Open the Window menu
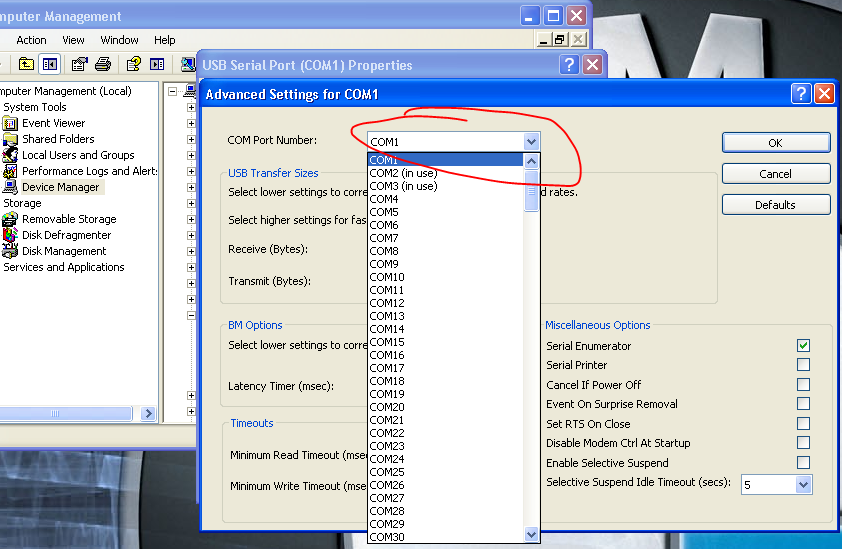Screen dimensions: 842x549 pyautogui.click(x=119, y=40)
